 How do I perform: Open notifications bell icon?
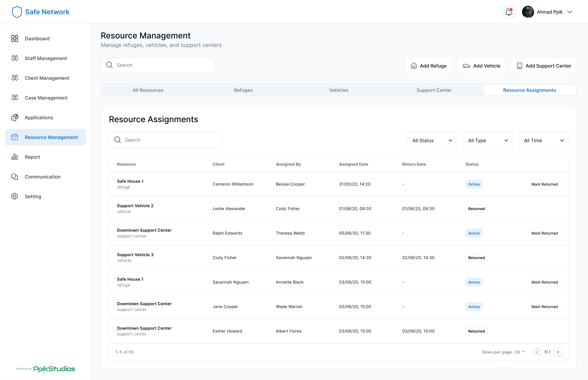click(x=509, y=12)
